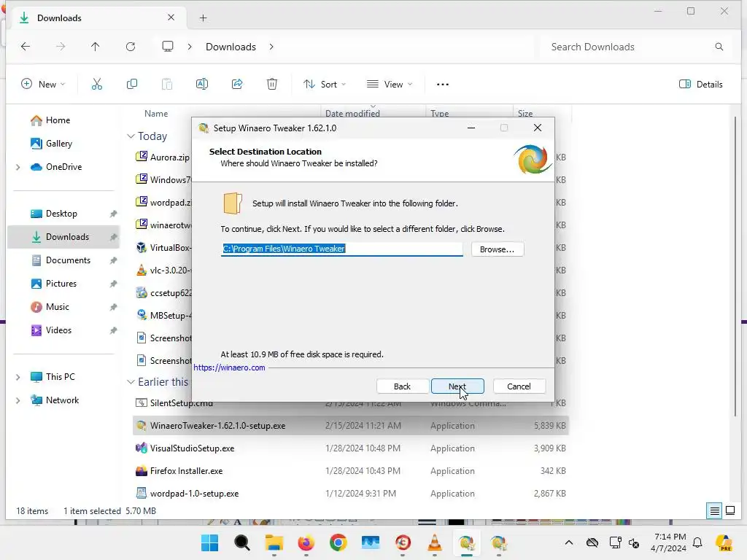747x560 pixels.
Task: Open the New dropdown menu
Action: [43, 85]
